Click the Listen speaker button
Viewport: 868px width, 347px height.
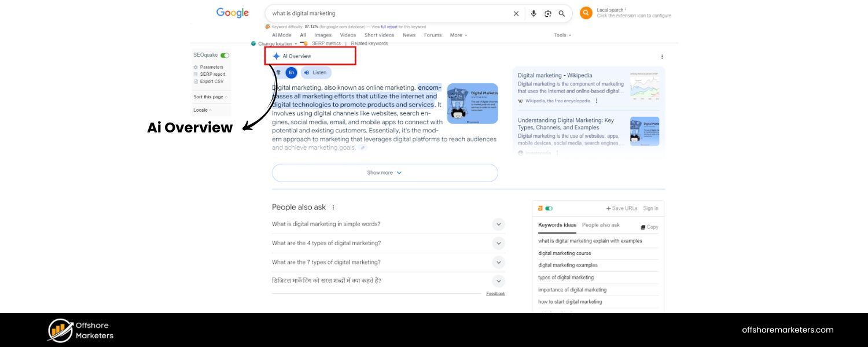click(315, 72)
